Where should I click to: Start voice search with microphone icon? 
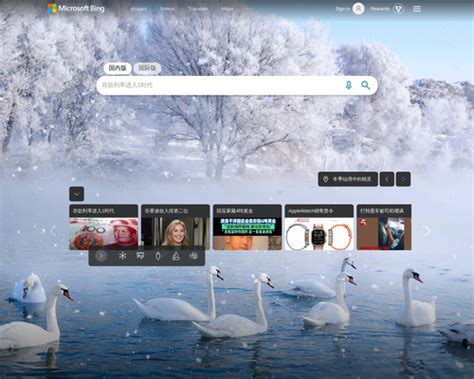(348, 85)
